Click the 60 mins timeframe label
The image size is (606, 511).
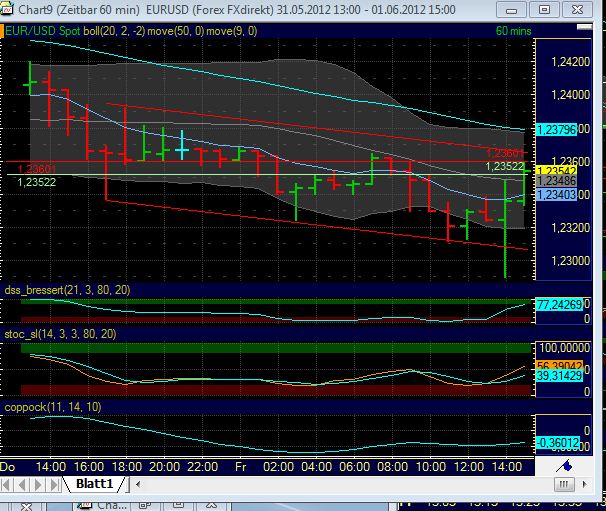pos(513,31)
